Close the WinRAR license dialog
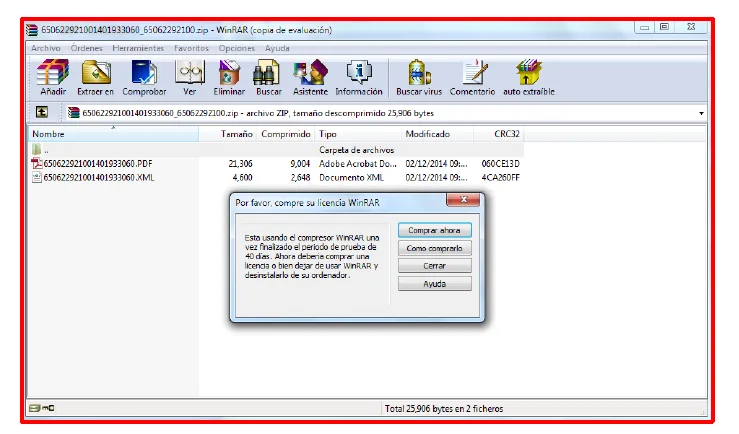 463,200
